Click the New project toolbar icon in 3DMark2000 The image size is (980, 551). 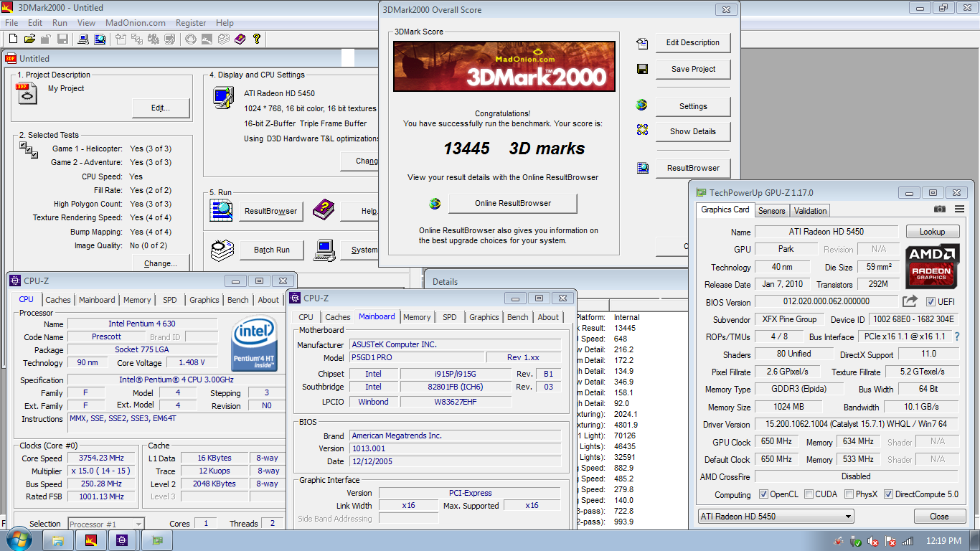coord(13,39)
